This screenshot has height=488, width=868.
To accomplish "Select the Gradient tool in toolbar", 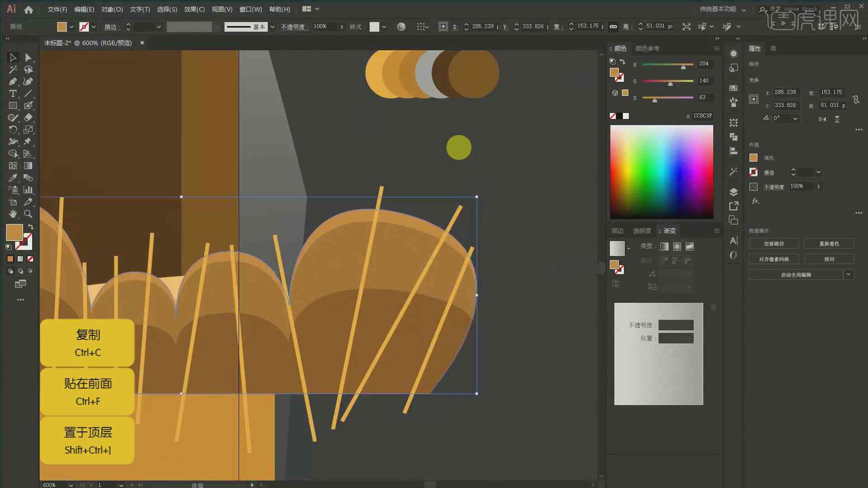I will pos(28,165).
